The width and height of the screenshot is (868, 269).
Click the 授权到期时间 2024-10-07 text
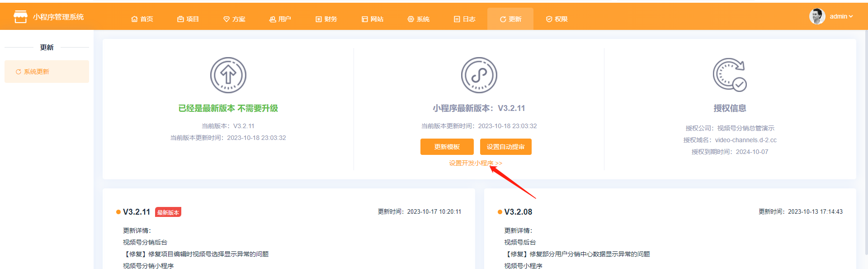coord(730,152)
